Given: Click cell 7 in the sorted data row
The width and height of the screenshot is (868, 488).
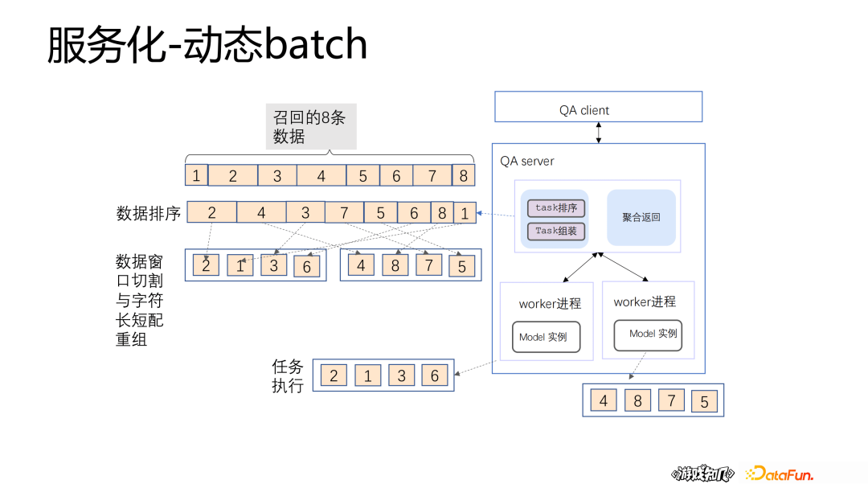Looking at the screenshot, I should pos(344,212).
